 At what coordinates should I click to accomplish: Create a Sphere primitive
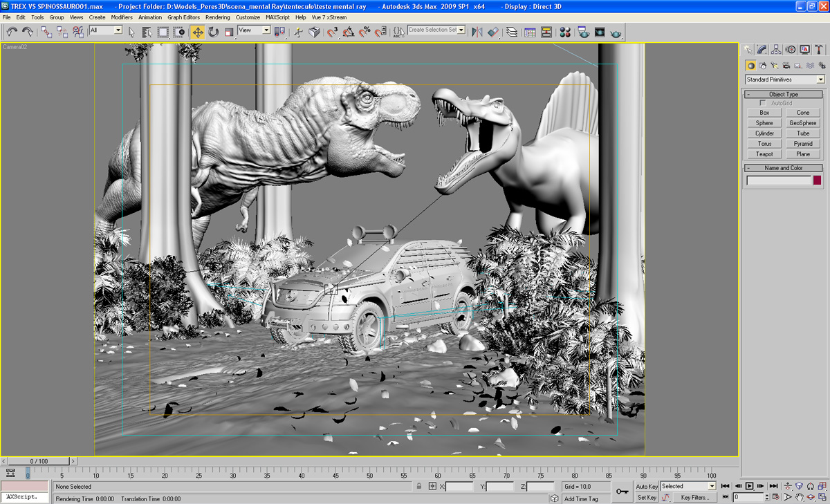pos(764,123)
